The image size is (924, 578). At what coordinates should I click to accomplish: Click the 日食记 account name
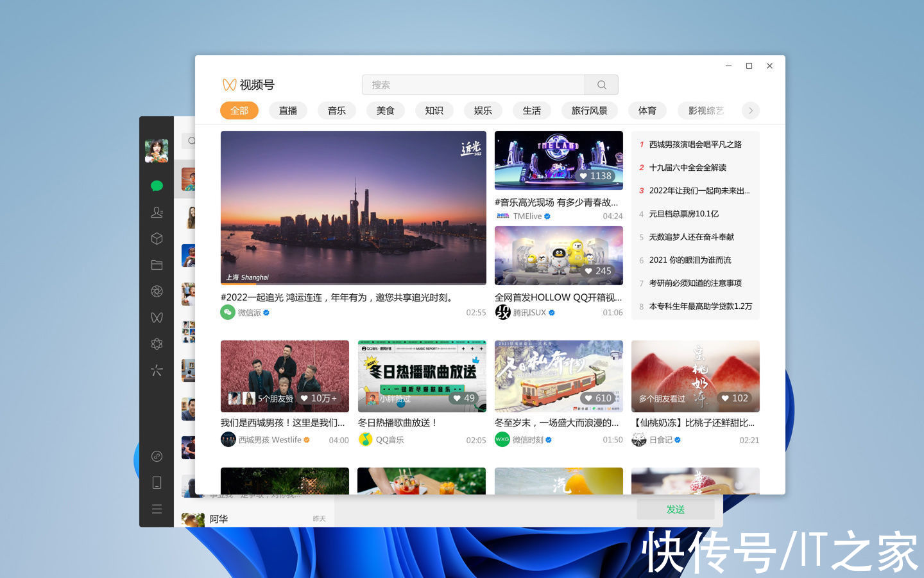click(661, 440)
